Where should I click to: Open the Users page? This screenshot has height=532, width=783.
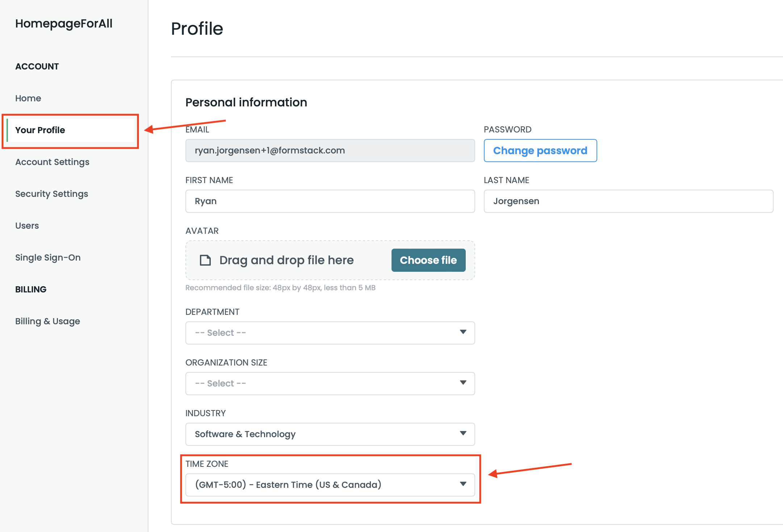(27, 226)
